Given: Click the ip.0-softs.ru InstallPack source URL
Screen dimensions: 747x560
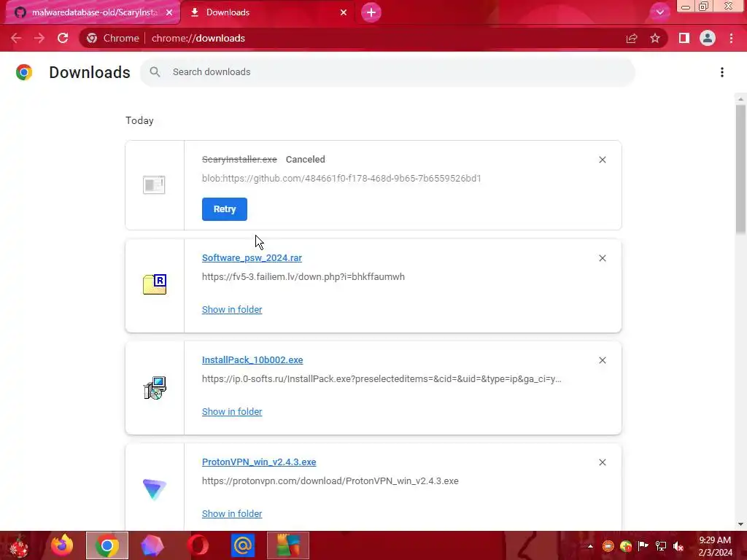Looking at the screenshot, I should click(x=382, y=379).
